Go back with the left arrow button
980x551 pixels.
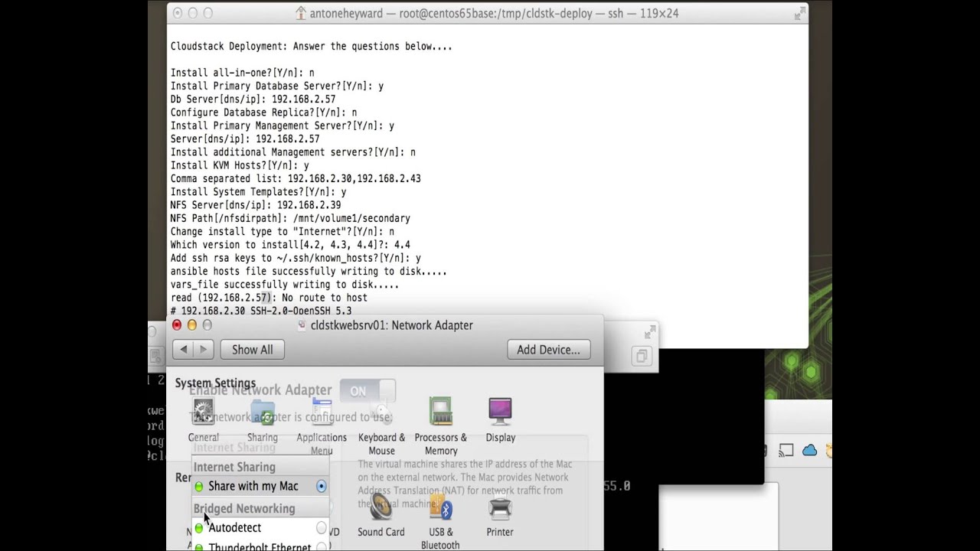[184, 350]
